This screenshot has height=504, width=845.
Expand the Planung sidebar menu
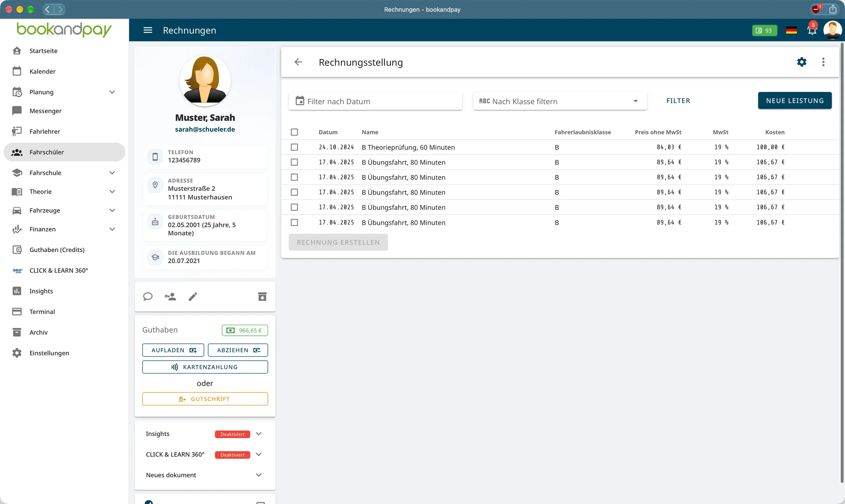coord(64,92)
